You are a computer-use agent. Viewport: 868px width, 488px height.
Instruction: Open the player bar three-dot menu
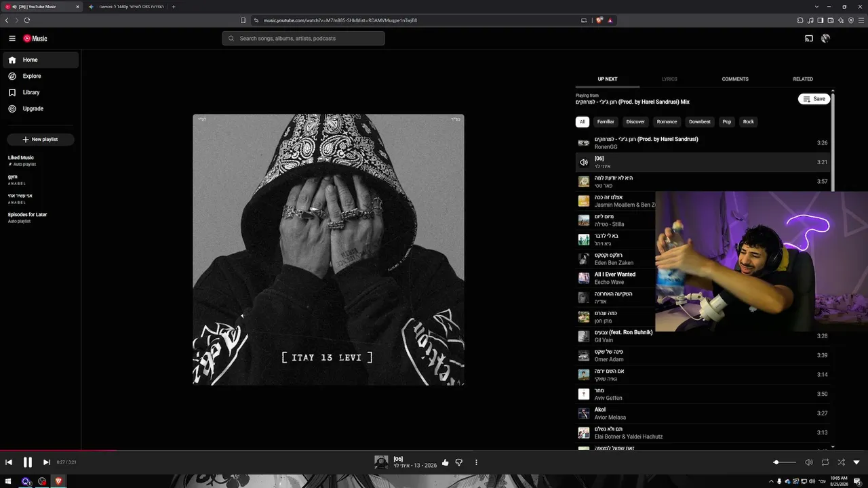pyautogui.click(x=476, y=462)
